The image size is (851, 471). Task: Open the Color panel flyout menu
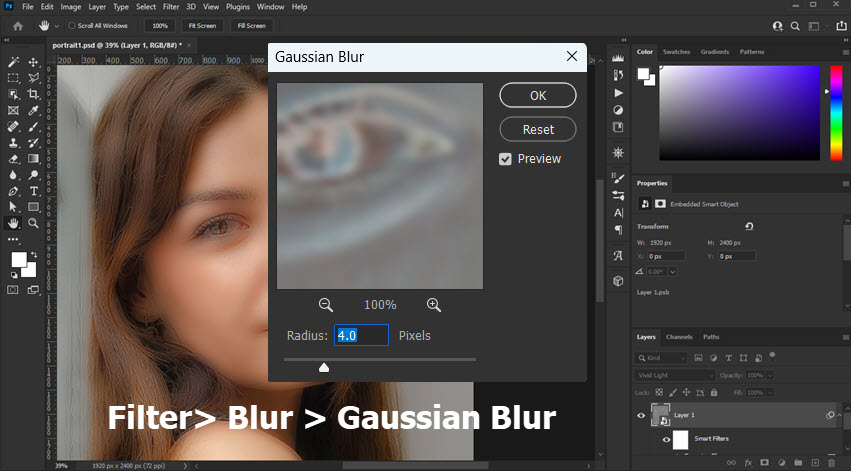click(x=846, y=52)
